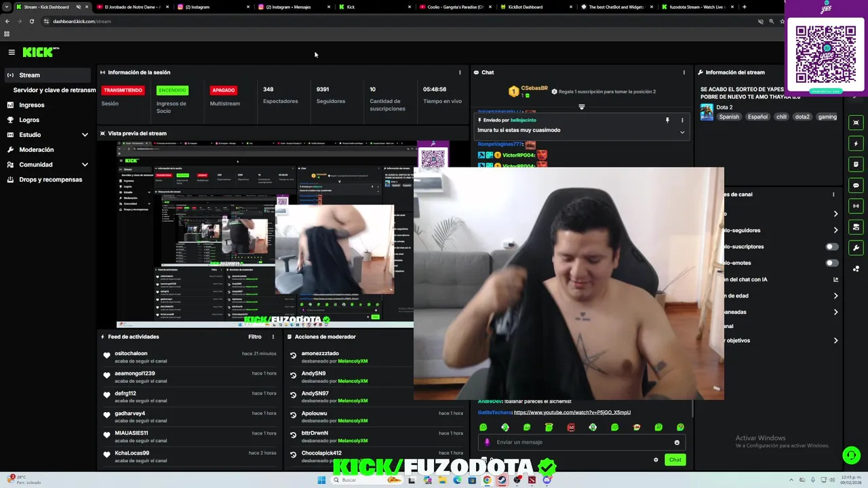868x488 pixels.
Task: Insert the red angry emote
Action: point(571,427)
